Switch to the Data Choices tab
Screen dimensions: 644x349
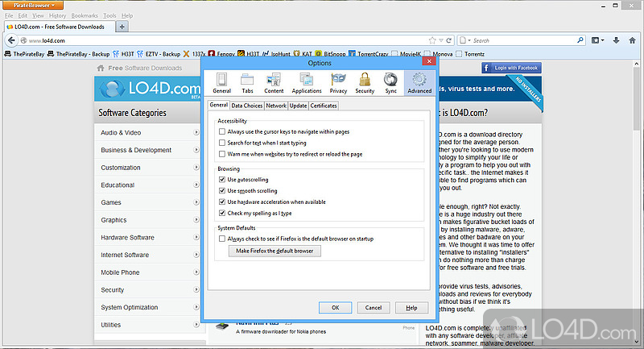click(247, 106)
